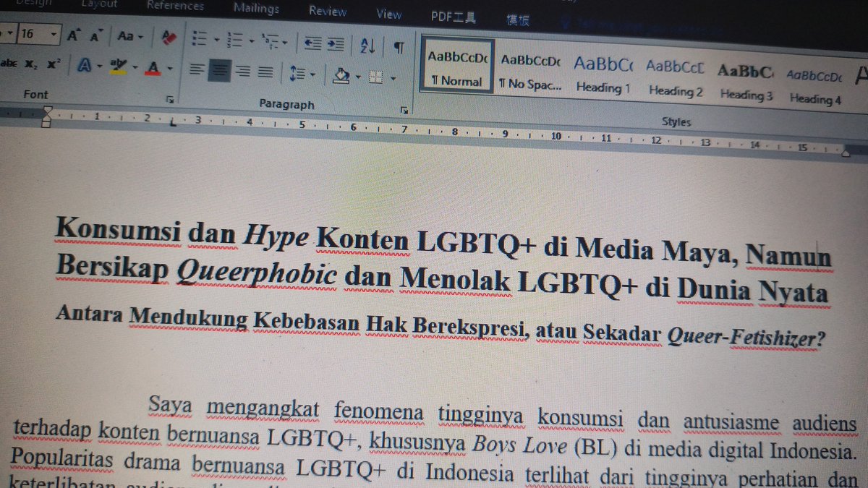Align text right

tap(242, 72)
